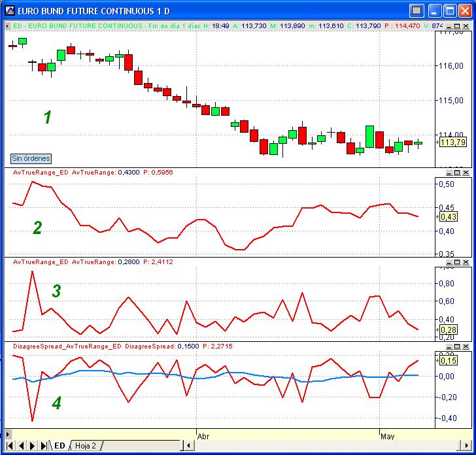Viewport: 476px width, 455px height.
Task: Click the horizontal scrollbar left arrow
Action: (189, 446)
